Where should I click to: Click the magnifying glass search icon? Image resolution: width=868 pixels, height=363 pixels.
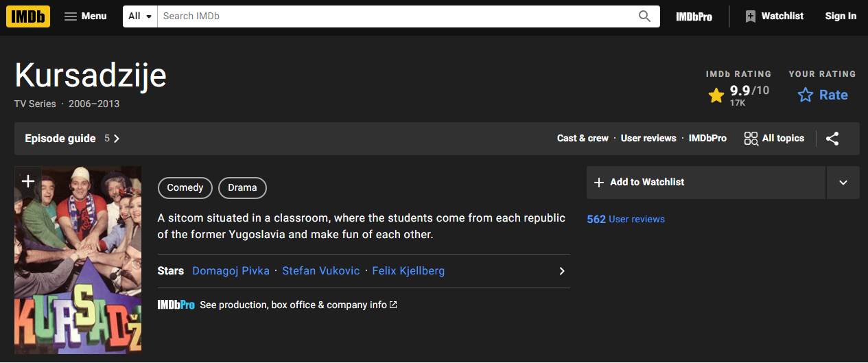(x=644, y=16)
